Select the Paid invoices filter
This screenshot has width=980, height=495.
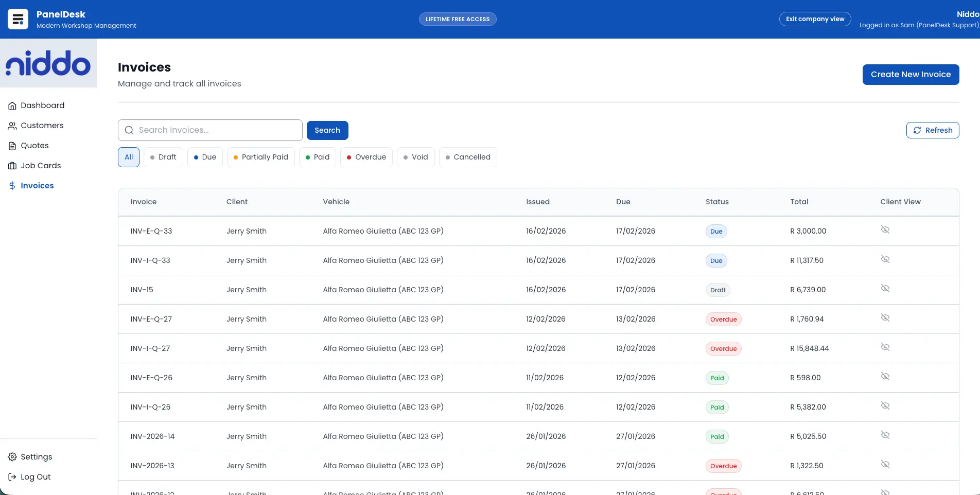coord(317,157)
